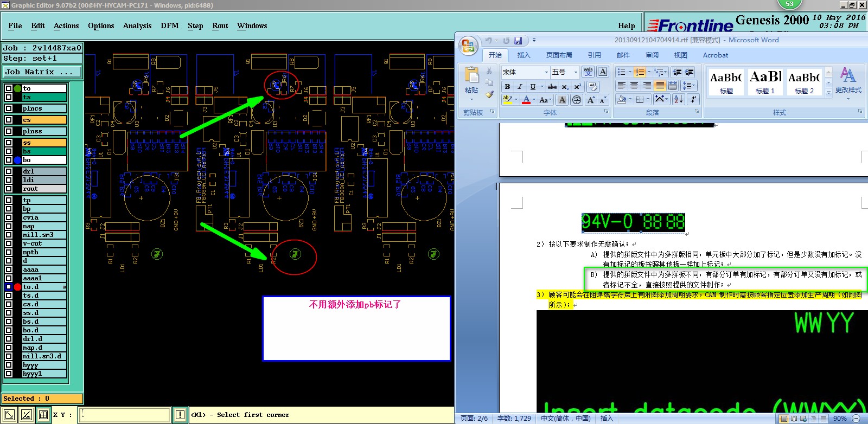Screen dimensions: 868x424
Task: Click the paragraph shading bucket swatch
Action: [x=622, y=99]
